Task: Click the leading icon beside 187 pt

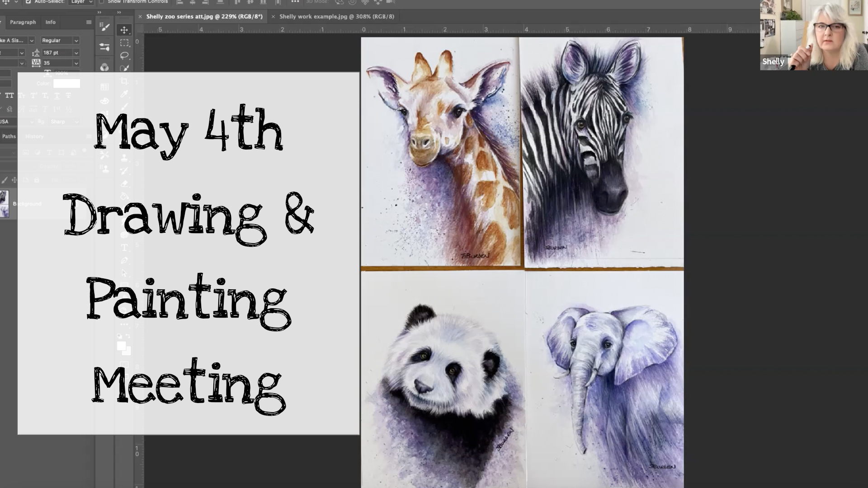Action: pyautogui.click(x=36, y=53)
